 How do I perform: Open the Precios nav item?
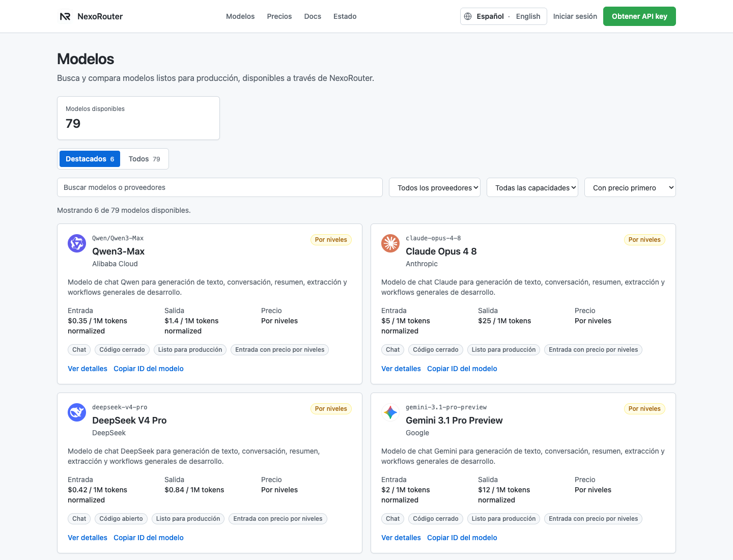279,16
